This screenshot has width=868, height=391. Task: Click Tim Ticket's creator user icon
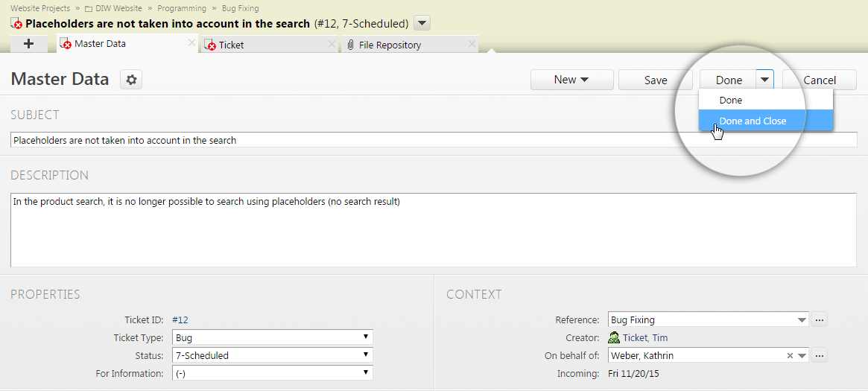(614, 337)
